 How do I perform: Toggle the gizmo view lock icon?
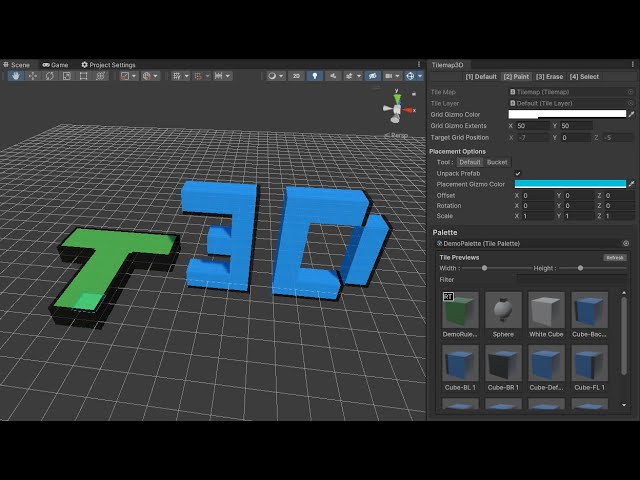point(413,94)
